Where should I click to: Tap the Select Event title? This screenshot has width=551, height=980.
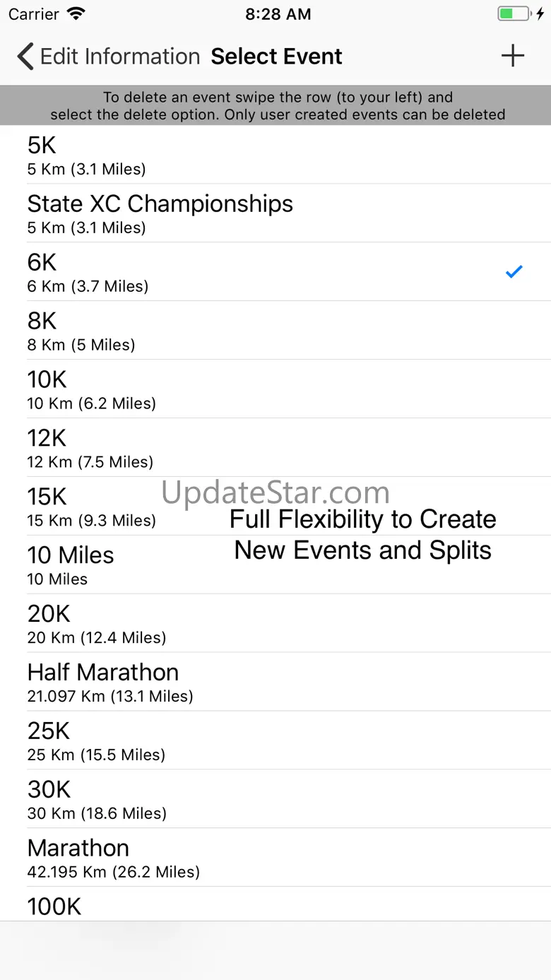click(x=276, y=57)
